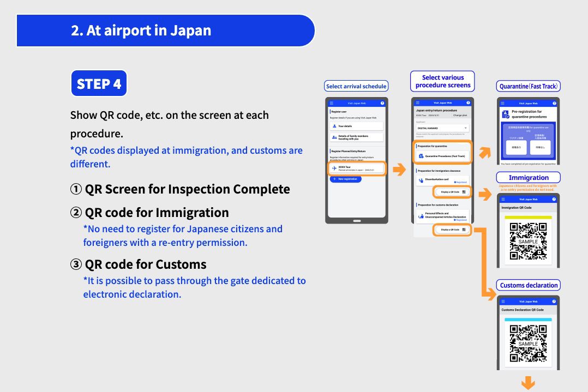Viewport: 588px width, 392px height.
Task: Click the Your details person icon
Action: click(333, 125)
